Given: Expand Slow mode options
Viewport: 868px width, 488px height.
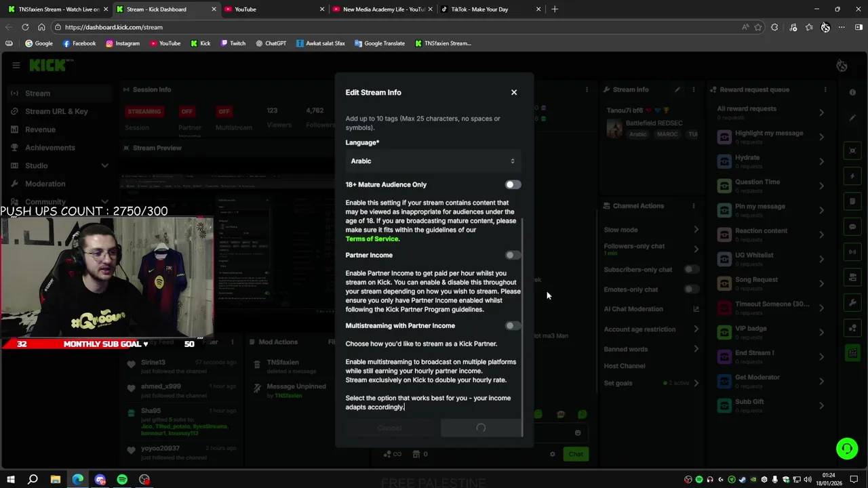Looking at the screenshot, I should click(696, 230).
